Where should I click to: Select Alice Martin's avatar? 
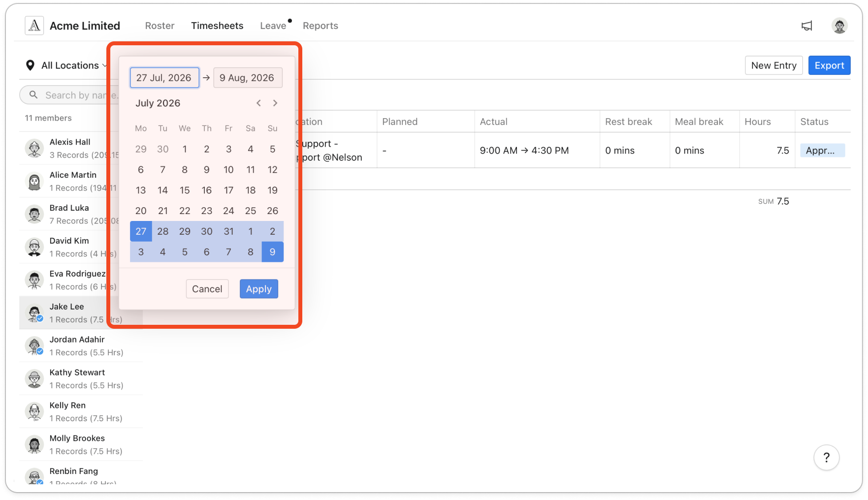coord(34,181)
